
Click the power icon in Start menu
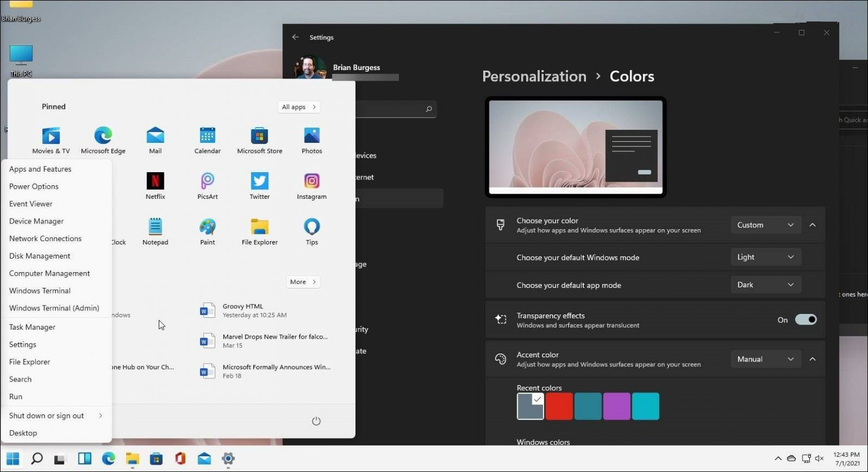click(x=316, y=421)
